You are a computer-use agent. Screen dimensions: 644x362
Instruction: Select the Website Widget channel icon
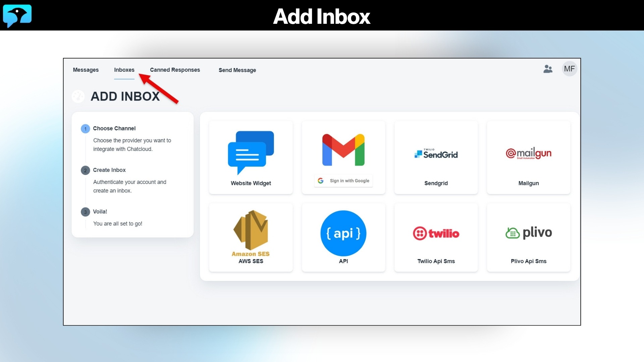pos(251,153)
